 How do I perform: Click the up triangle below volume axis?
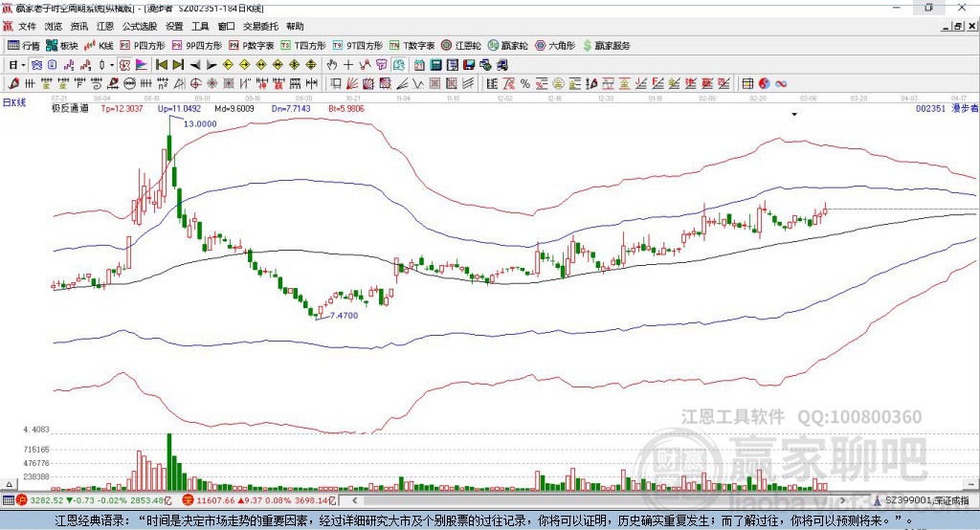coord(9,484)
